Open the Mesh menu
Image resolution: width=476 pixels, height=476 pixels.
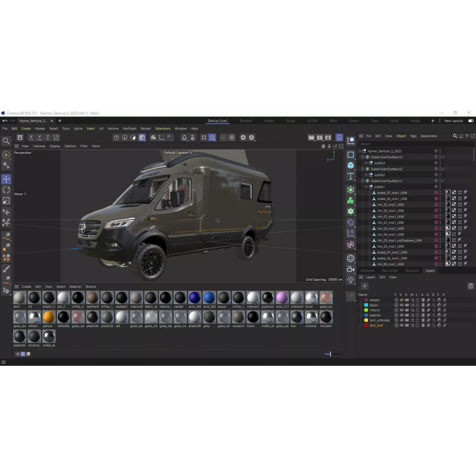91,128
